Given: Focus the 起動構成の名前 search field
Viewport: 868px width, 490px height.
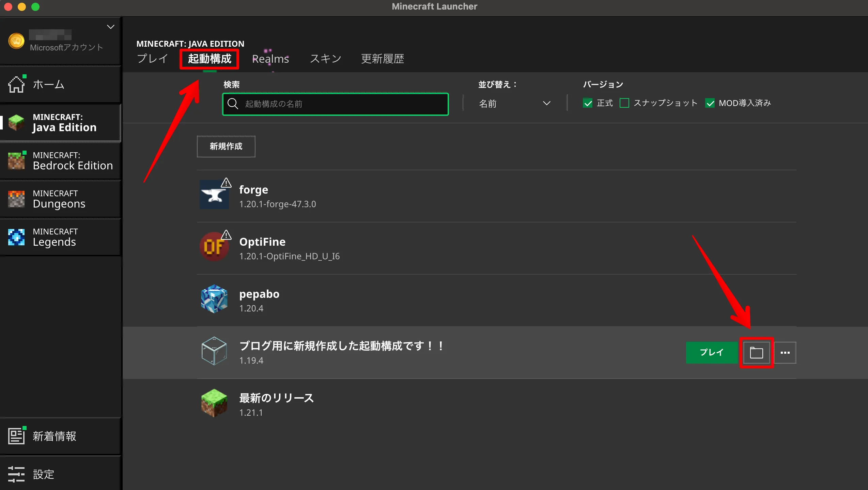Looking at the screenshot, I should [x=336, y=104].
